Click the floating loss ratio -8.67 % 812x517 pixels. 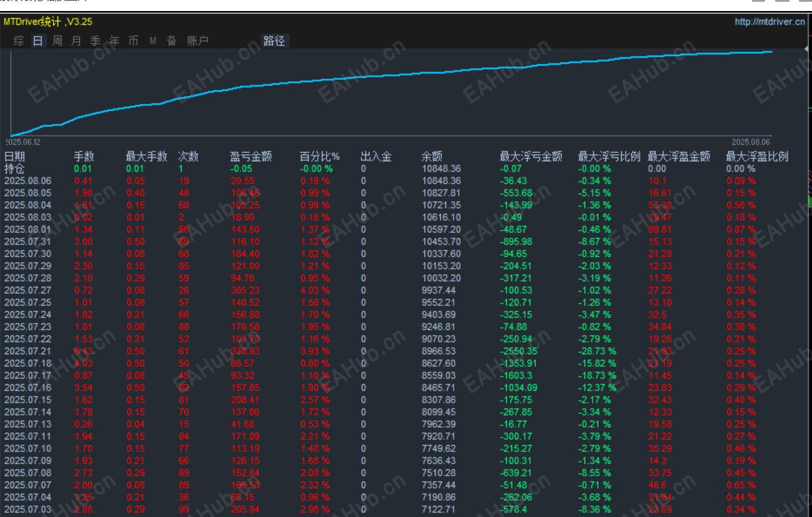[x=594, y=242]
